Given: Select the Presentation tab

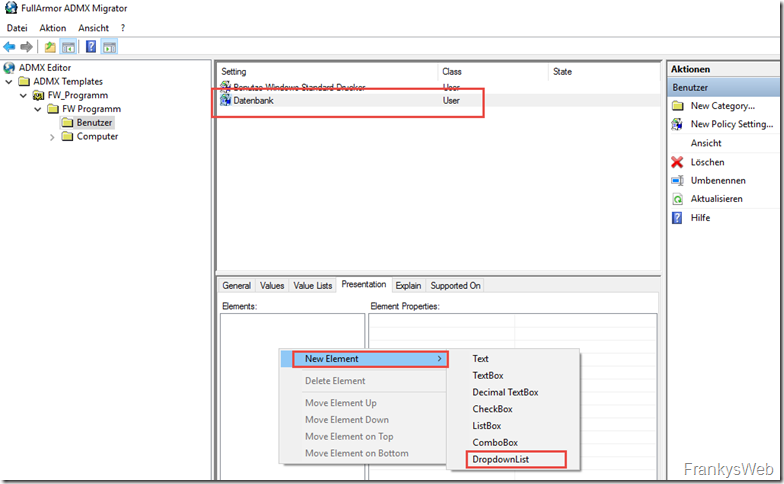Looking at the screenshot, I should (364, 284).
